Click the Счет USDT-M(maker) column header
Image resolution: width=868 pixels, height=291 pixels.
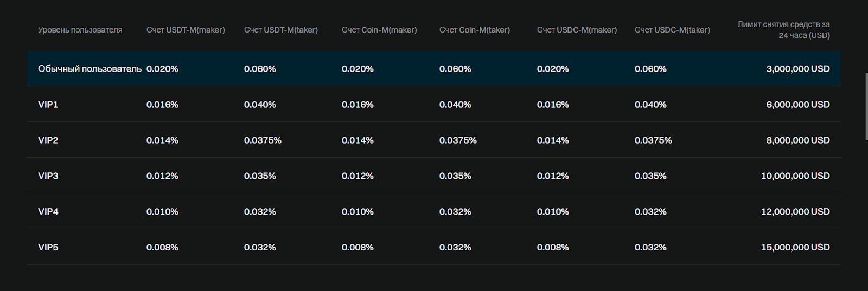(x=186, y=30)
